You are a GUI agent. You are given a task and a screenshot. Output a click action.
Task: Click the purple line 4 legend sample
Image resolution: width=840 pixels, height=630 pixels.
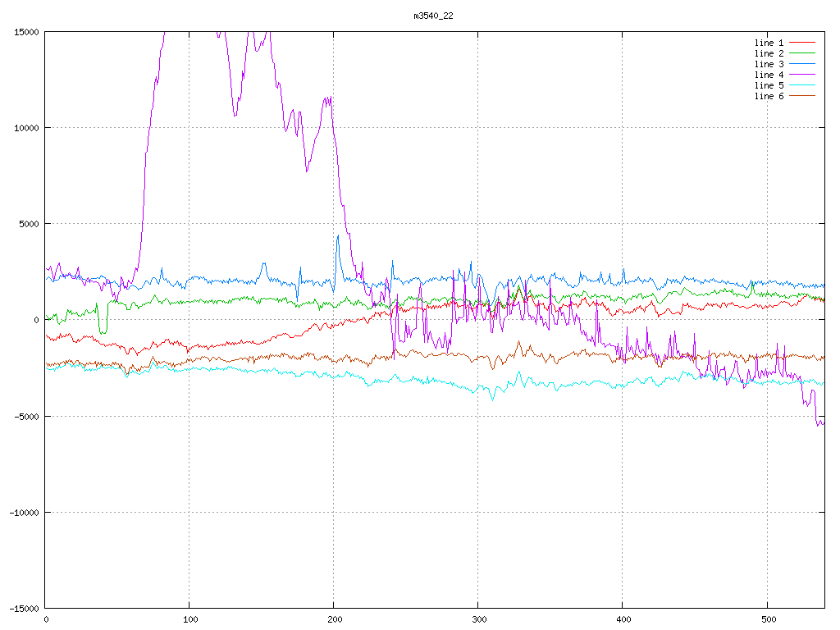point(802,75)
